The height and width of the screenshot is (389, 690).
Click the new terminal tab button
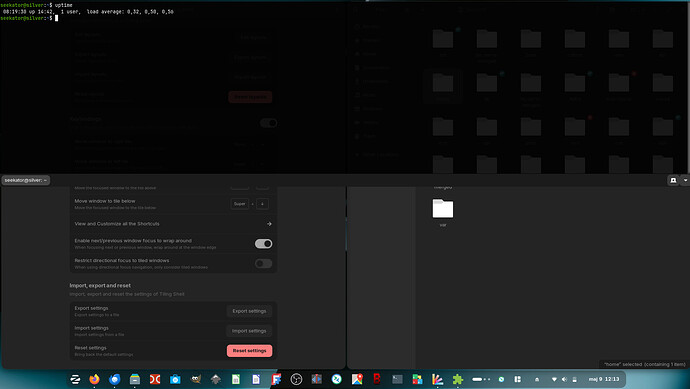[673, 180]
